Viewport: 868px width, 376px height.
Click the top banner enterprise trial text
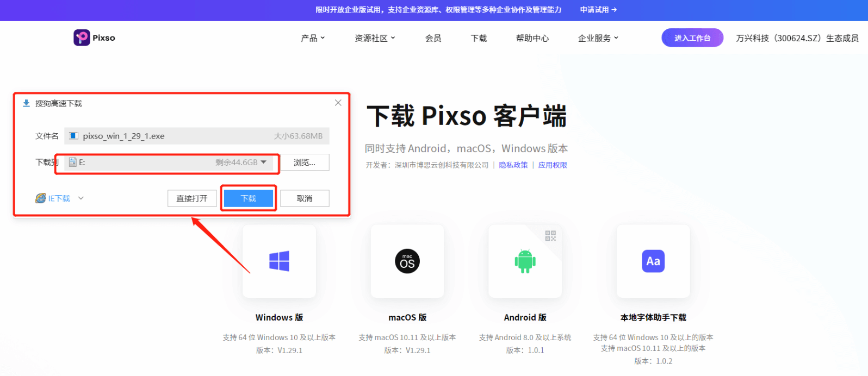pos(438,10)
